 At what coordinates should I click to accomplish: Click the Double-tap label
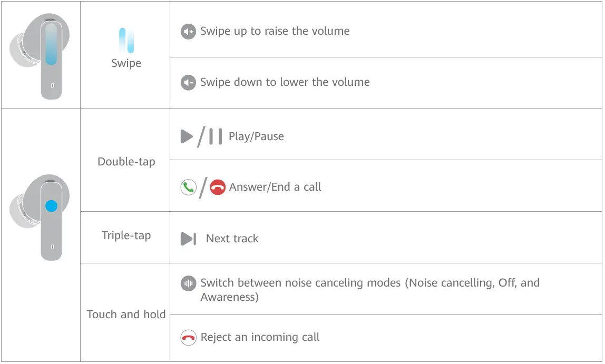(x=126, y=162)
